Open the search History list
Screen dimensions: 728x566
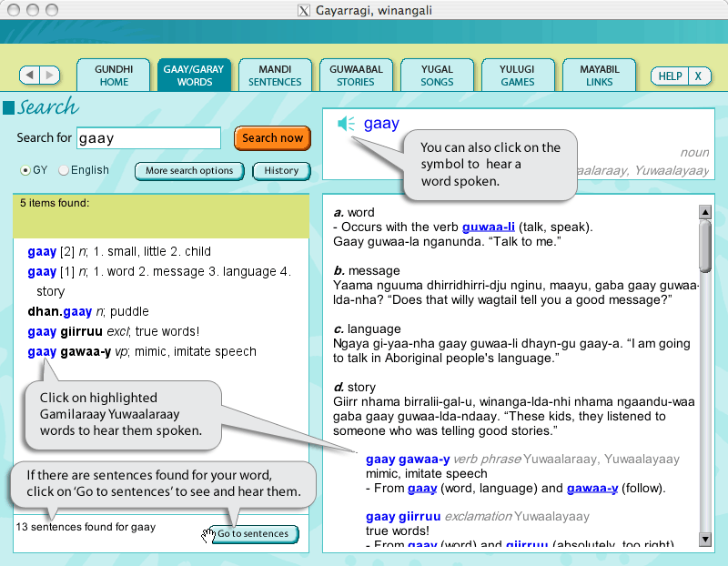point(281,170)
